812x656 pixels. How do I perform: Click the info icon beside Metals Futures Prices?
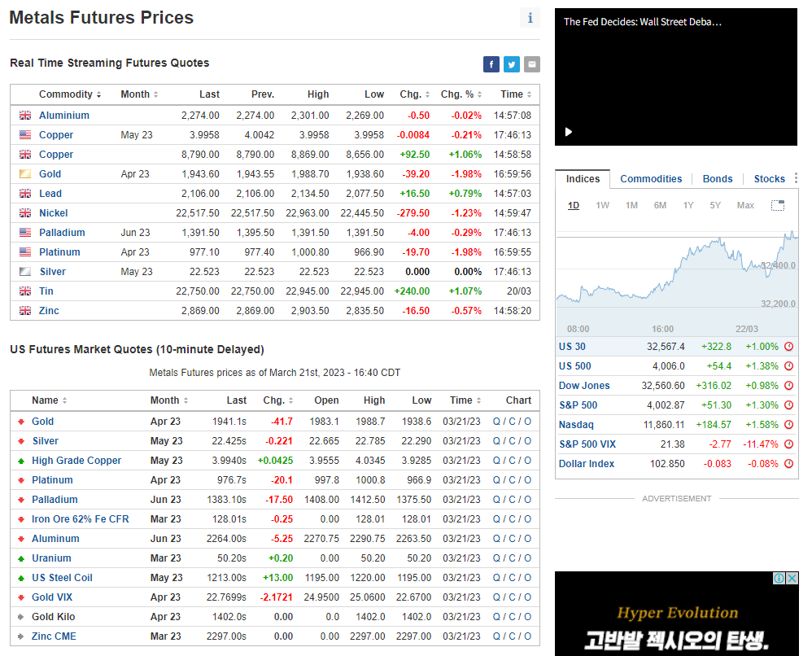[x=530, y=18]
